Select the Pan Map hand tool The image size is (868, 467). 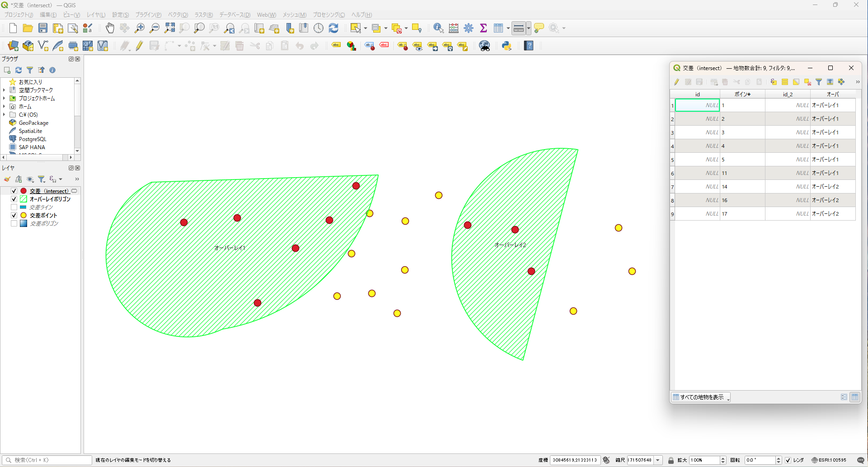[x=110, y=28]
